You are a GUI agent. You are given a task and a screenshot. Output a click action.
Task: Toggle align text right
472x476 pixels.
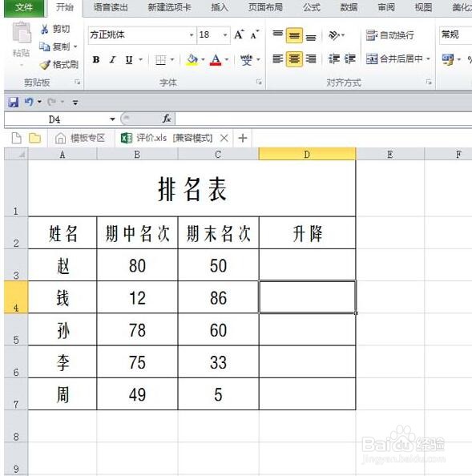(x=311, y=58)
